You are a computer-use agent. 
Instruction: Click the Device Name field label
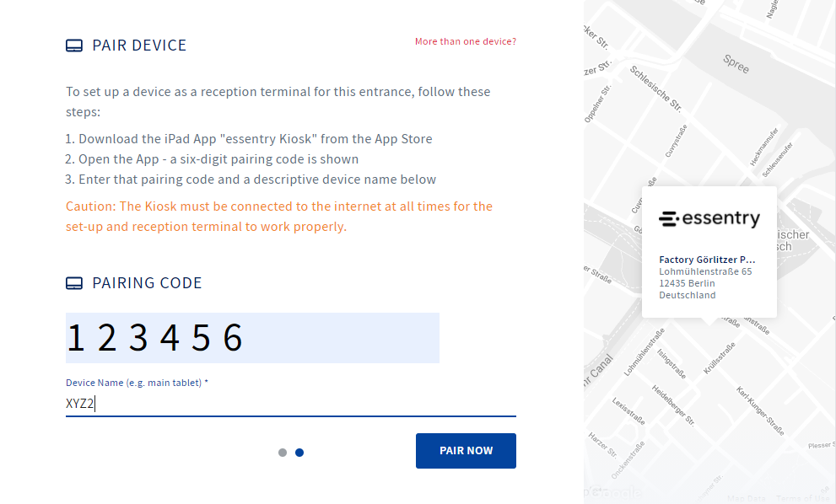tap(137, 383)
